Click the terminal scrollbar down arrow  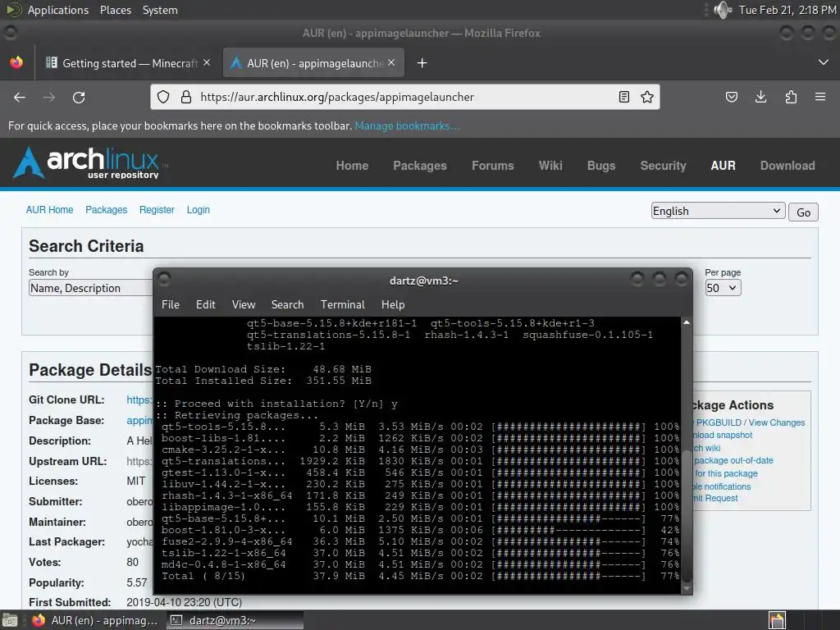[x=687, y=589]
